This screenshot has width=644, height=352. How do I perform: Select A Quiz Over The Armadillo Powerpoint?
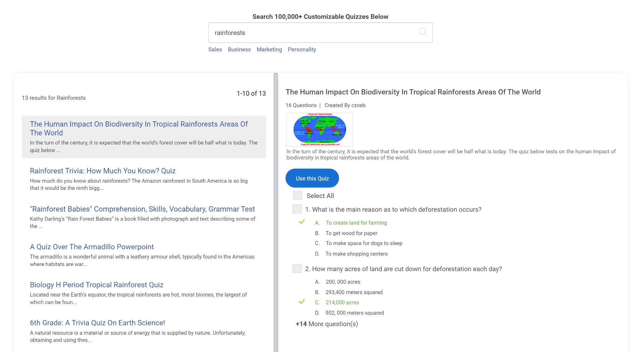92,247
